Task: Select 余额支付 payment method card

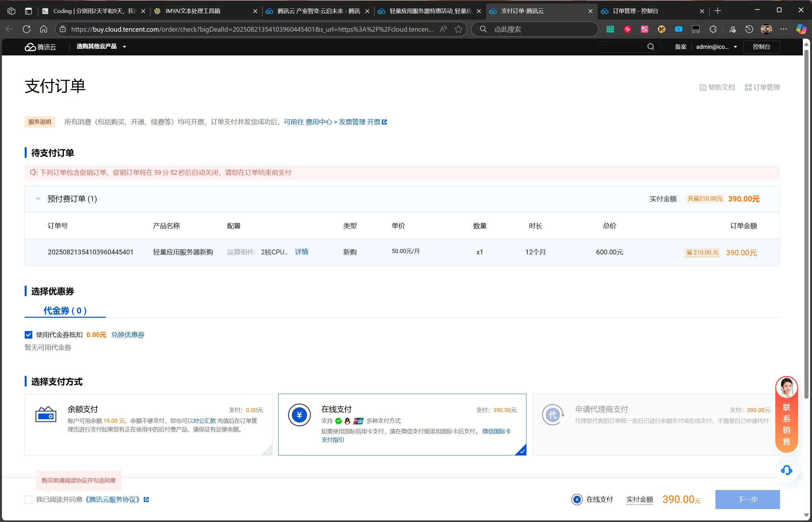Action: point(148,424)
